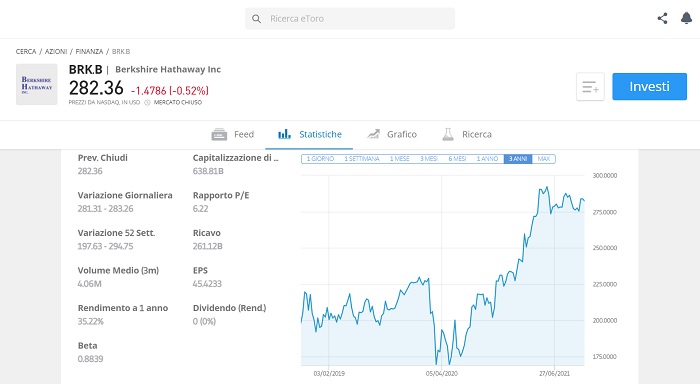The width and height of the screenshot is (700, 384).
Task: Click the Capitalizzazione value 638.81B
Action: 208,171
